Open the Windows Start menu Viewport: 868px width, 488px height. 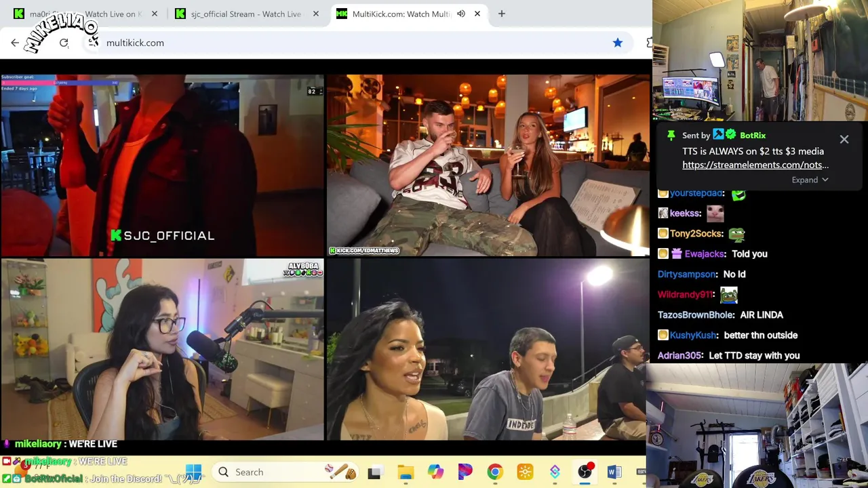[x=193, y=472]
